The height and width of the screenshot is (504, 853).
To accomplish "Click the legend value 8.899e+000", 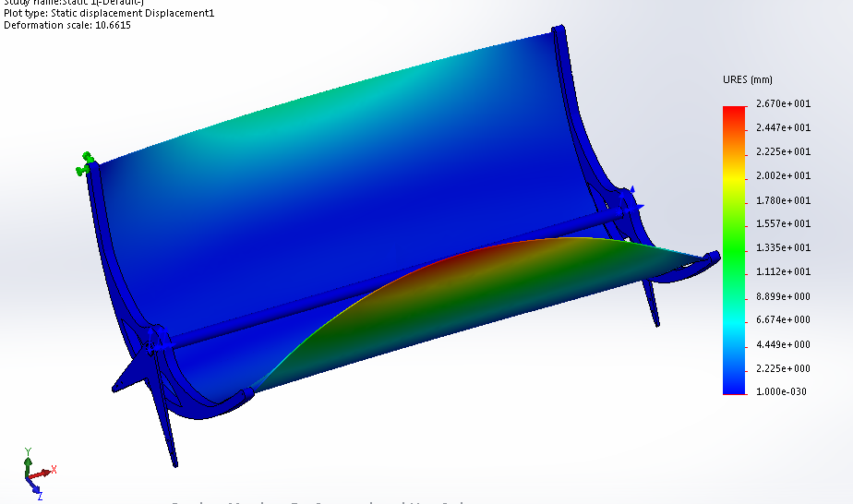I will click(x=783, y=295).
